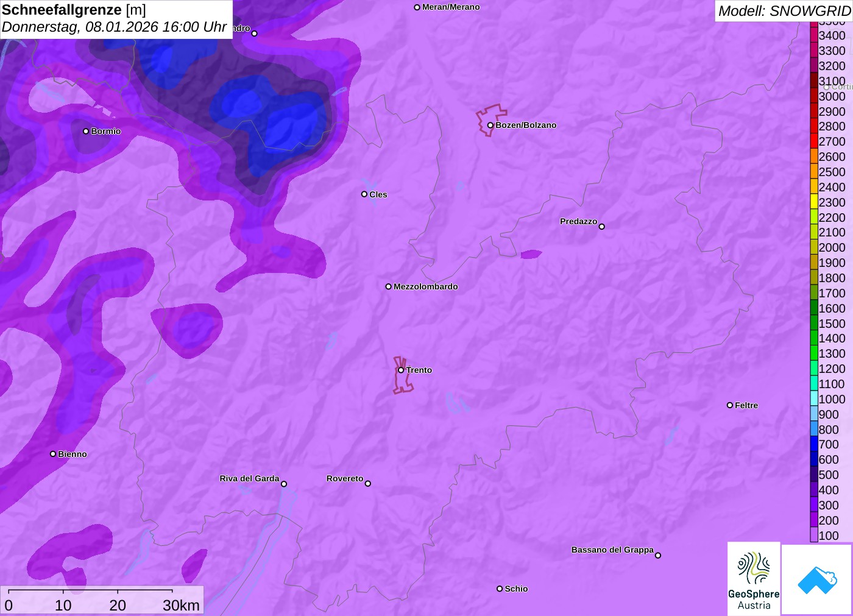Select the 2300 m yellow legend swatch
853x616 pixels.
click(814, 202)
